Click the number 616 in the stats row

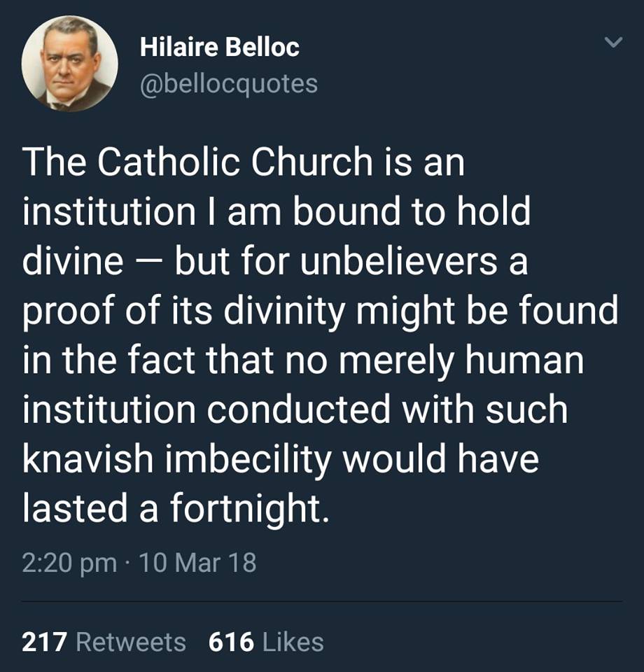tap(231, 642)
